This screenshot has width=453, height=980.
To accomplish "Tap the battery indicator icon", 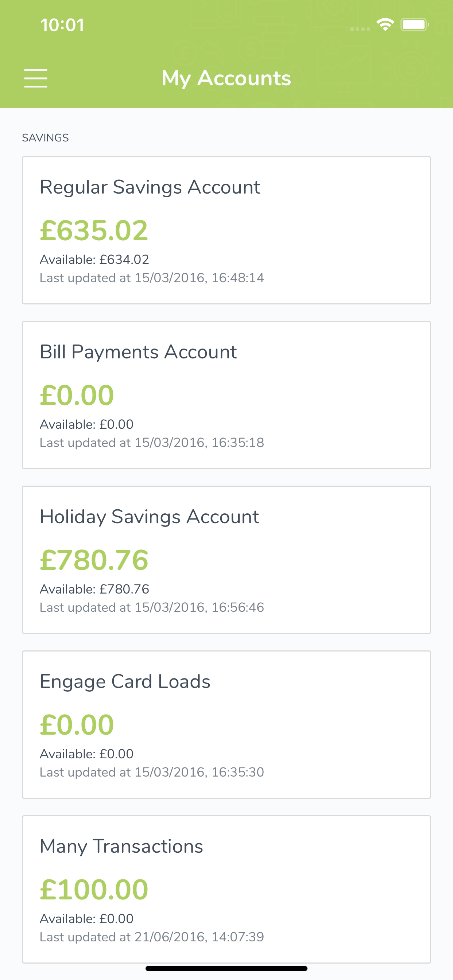I will click(415, 25).
